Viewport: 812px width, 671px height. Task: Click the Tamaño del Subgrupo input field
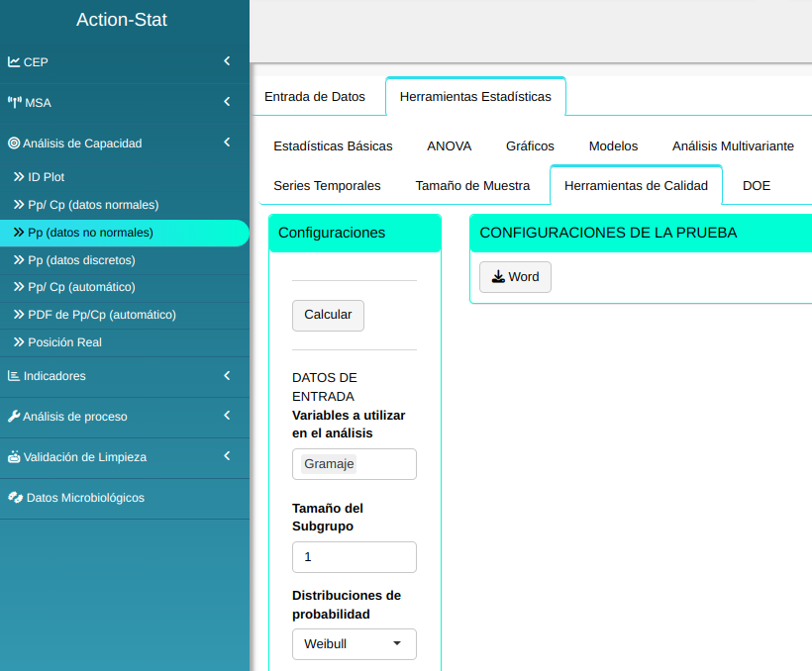(x=354, y=557)
